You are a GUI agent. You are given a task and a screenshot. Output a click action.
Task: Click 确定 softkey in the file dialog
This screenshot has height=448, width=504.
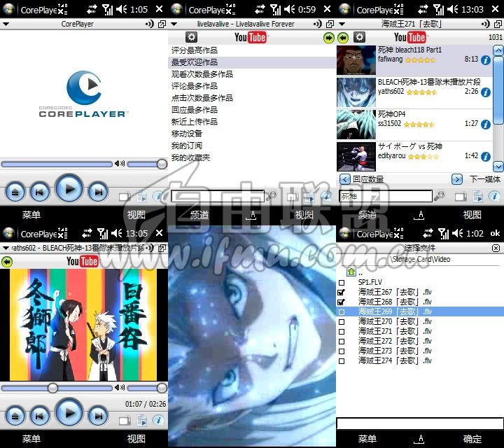click(x=472, y=439)
